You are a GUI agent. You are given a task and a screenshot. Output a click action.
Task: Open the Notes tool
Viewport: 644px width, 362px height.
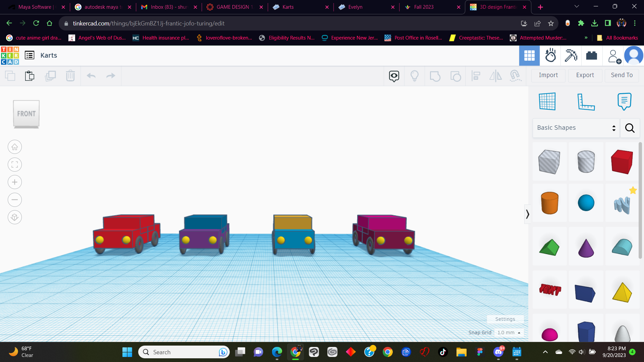[624, 101]
